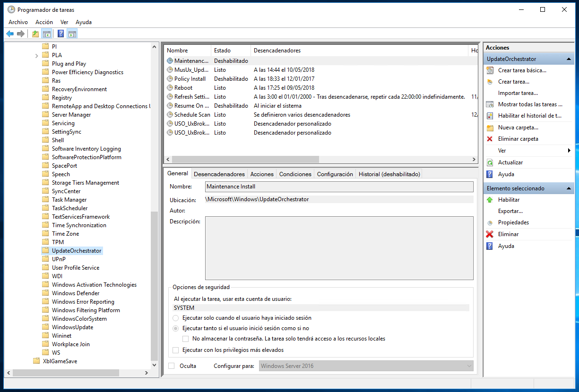579x392 pixels.
Task: Switch to the Desencadenadores tab
Action: pos(219,174)
